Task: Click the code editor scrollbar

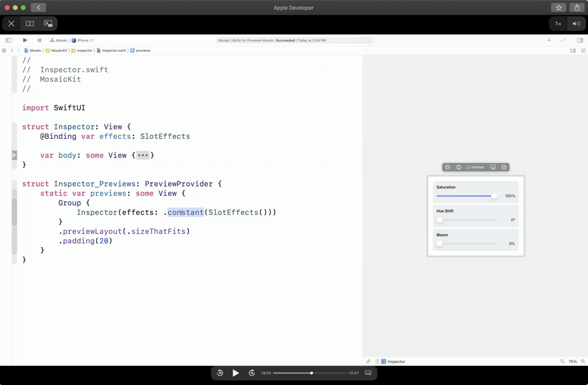Action: point(14,212)
